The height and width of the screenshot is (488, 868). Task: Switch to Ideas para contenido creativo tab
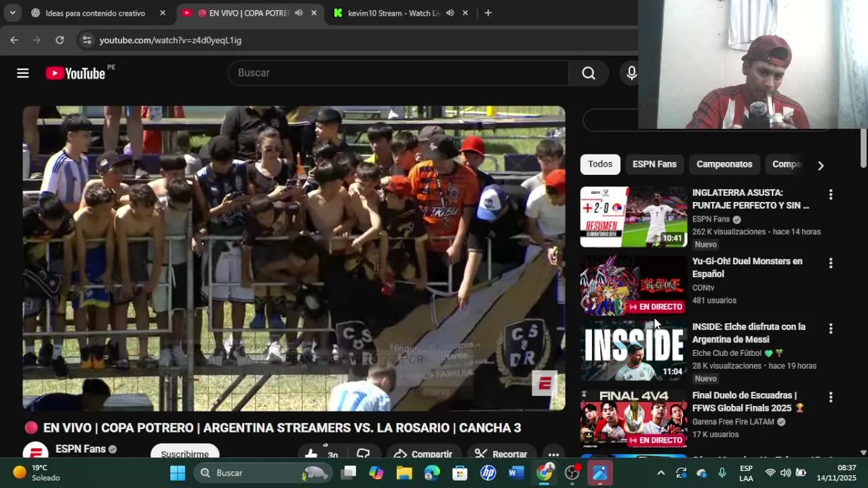point(95,13)
